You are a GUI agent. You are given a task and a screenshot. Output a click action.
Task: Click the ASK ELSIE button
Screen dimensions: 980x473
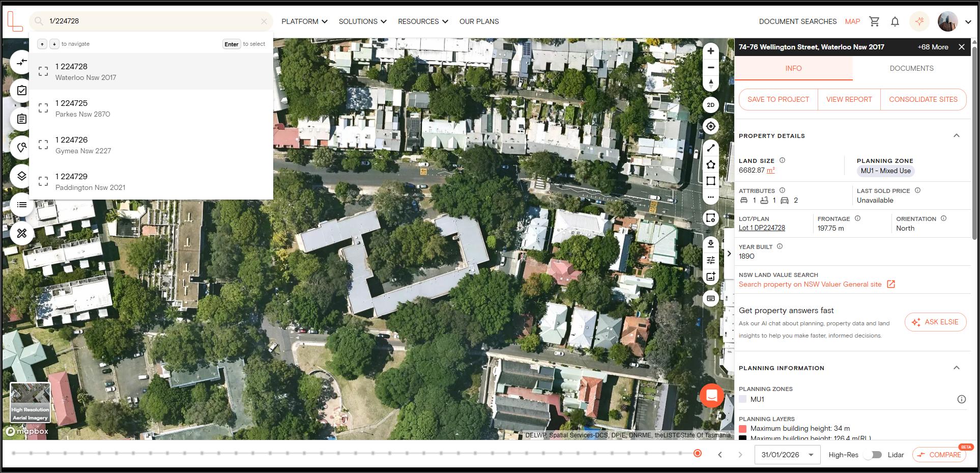coord(935,322)
